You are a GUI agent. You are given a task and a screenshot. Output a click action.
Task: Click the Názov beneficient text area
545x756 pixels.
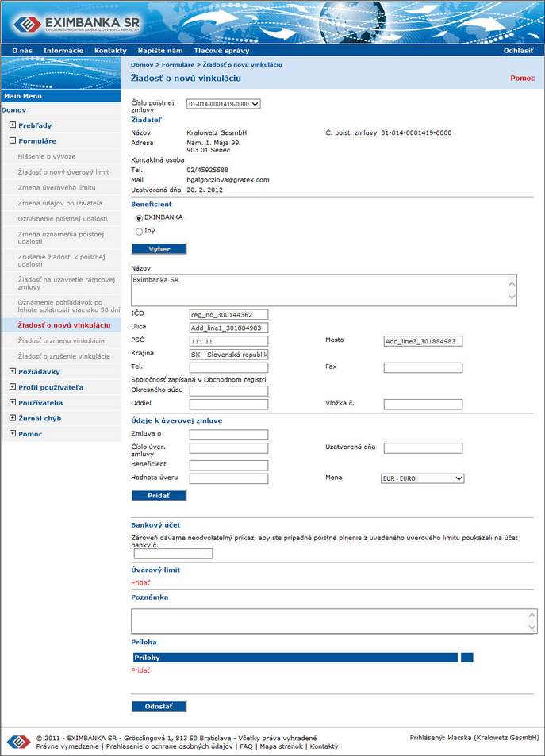(x=324, y=290)
